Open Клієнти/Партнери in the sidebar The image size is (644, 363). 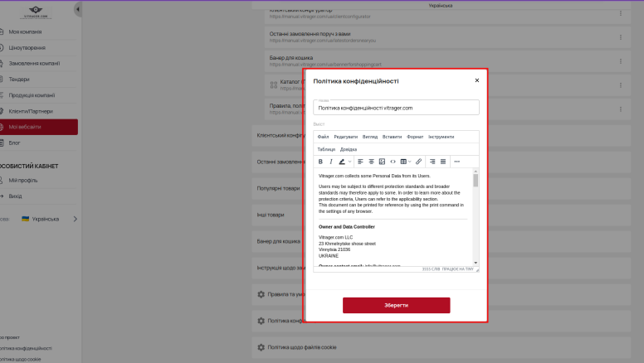tap(31, 112)
